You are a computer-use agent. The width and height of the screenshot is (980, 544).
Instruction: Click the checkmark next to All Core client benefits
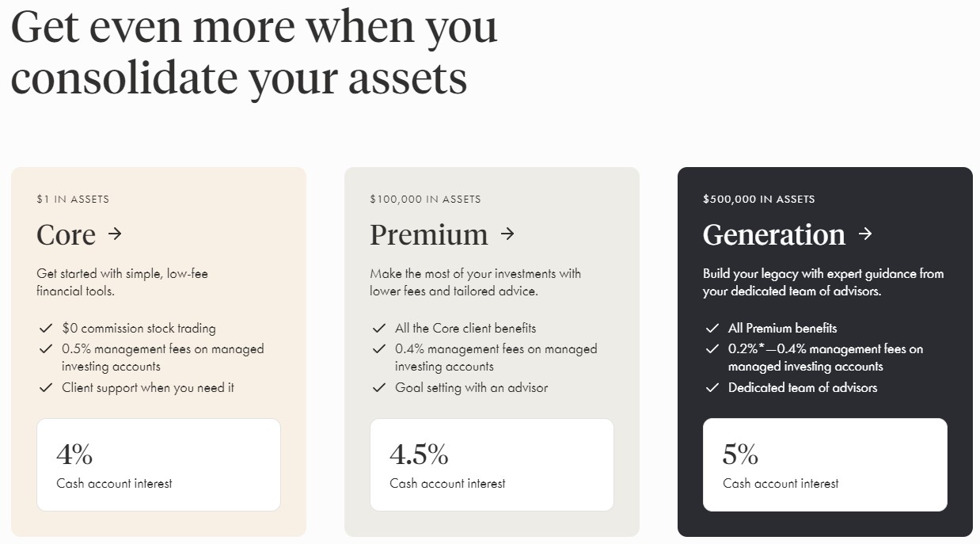pos(378,328)
